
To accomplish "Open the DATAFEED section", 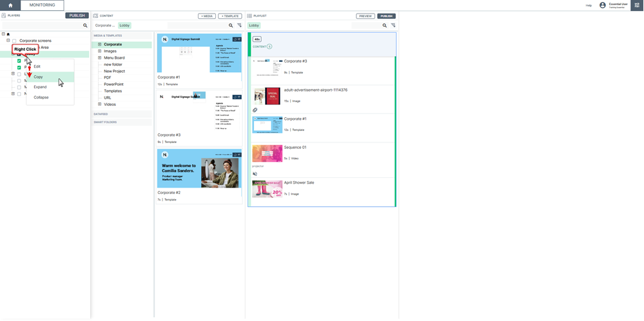I will [x=122, y=113].
